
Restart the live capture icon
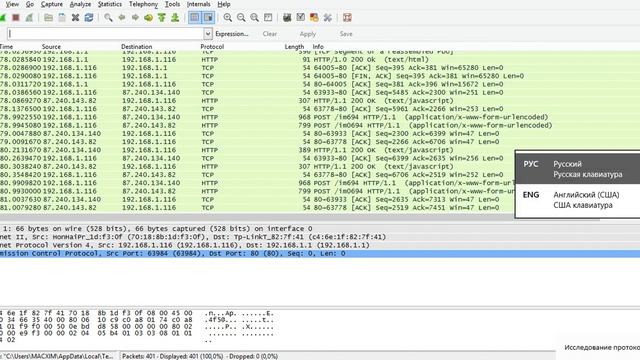[x=29, y=18]
